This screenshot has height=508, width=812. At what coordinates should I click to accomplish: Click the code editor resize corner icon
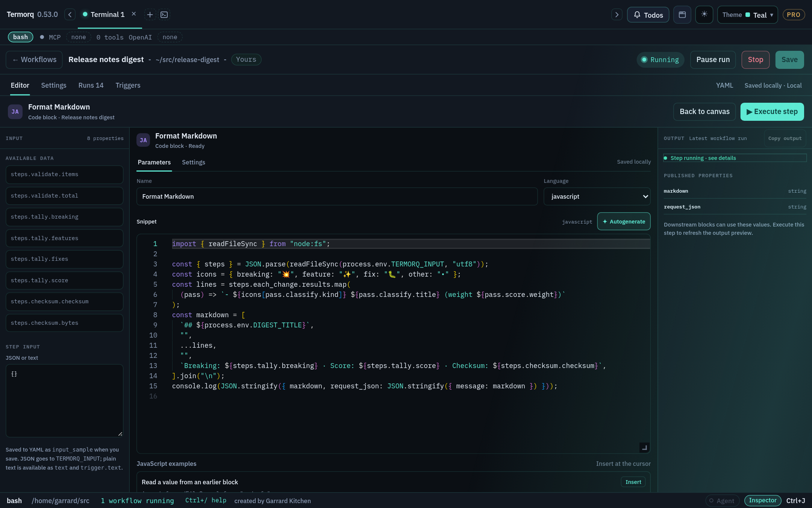coord(644,447)
